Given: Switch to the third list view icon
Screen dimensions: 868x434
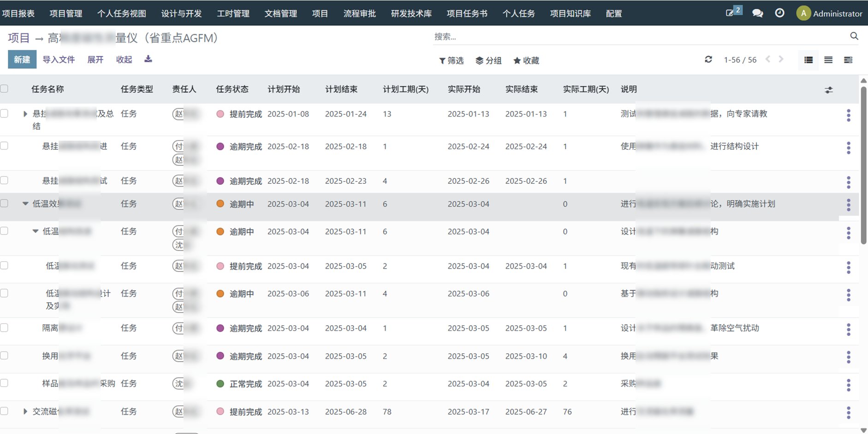Looking at the screenshot, I should click(x=848, y=60).
